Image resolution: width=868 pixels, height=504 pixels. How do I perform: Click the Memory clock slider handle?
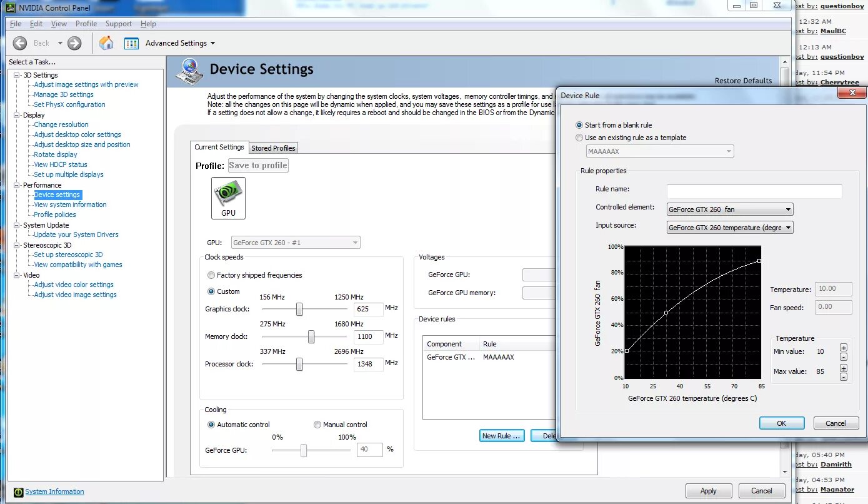click(x=311, y=336)
